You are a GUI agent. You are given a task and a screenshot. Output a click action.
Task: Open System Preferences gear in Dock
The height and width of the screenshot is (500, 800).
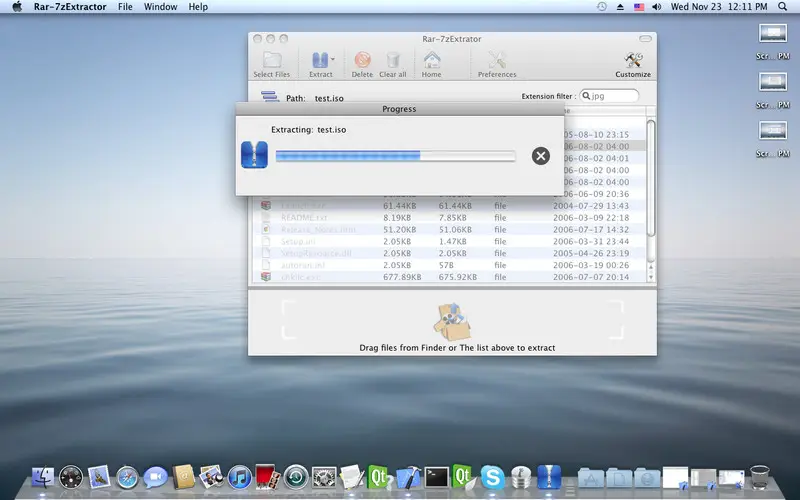324,478
